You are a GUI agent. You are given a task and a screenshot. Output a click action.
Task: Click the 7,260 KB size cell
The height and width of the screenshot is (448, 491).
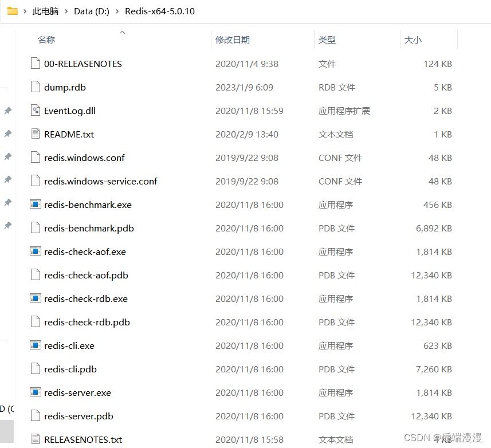click(x=434, y=369)
